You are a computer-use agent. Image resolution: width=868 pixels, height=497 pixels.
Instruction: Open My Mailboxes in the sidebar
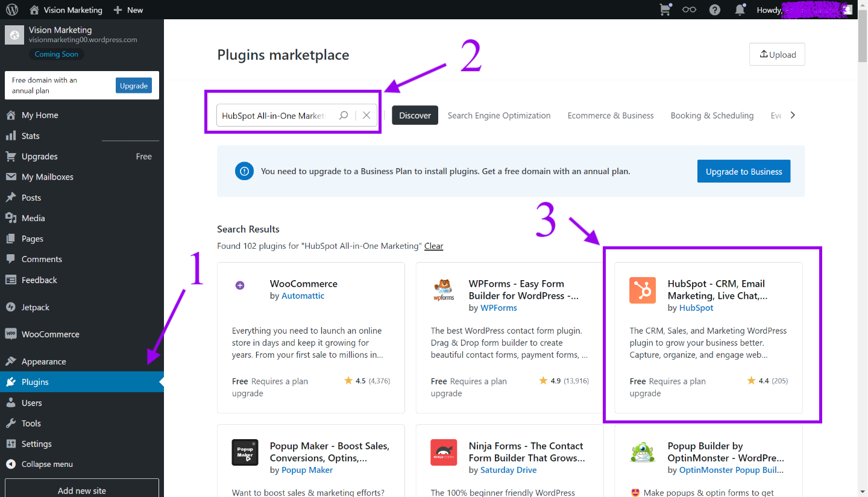(x=82, y=177)
